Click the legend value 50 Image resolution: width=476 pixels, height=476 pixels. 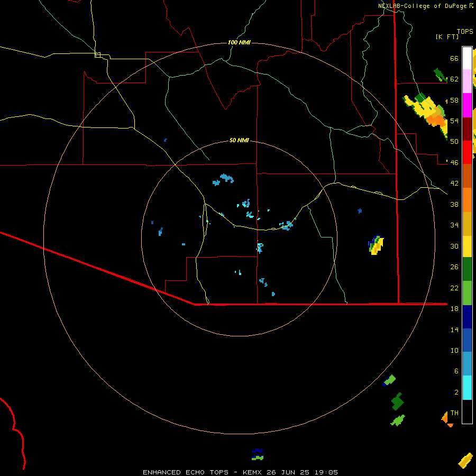pos(454,142)
